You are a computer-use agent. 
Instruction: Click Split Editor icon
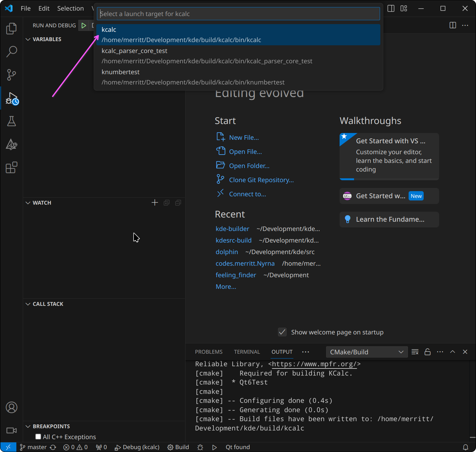pyautogui.click(x=453, y=25)
